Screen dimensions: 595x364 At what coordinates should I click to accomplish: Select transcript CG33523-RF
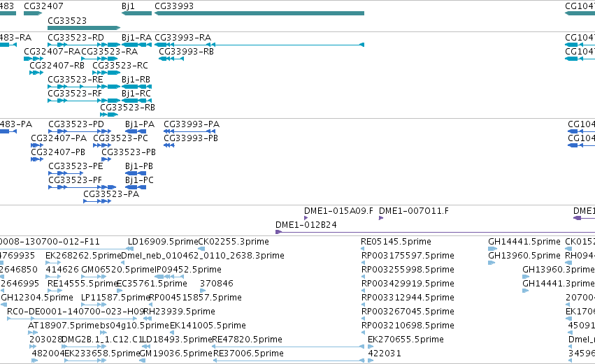(75, 94)
